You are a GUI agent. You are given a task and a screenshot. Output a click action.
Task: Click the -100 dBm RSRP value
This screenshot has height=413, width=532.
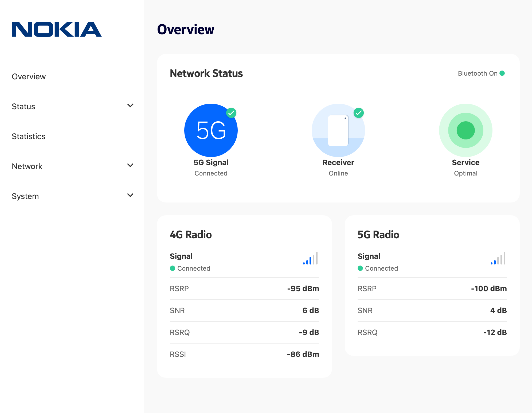pos(489,289)
